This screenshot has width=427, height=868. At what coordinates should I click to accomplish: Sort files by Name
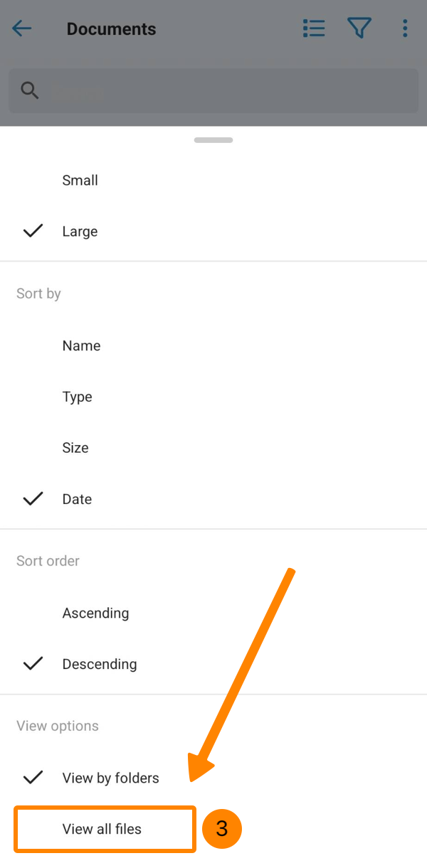(81, 345)
